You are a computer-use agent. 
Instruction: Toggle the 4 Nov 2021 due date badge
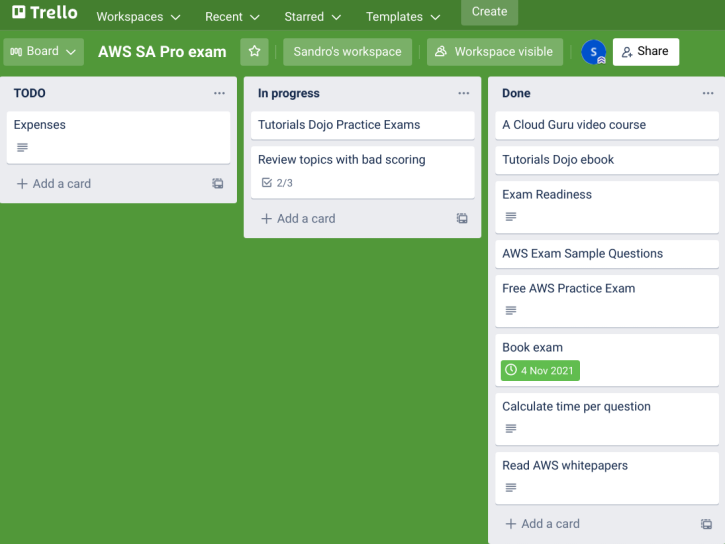(x=540, y=371)
